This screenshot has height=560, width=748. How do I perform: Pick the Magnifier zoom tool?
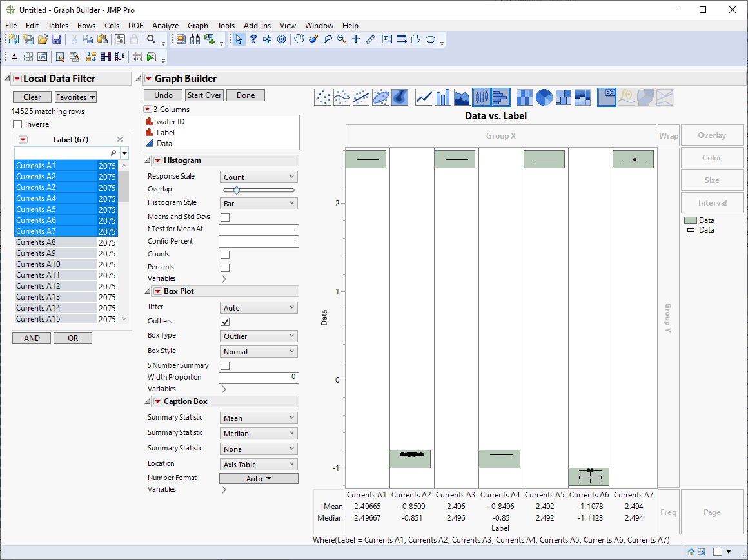pyautogui.click(x=341, y=39)
